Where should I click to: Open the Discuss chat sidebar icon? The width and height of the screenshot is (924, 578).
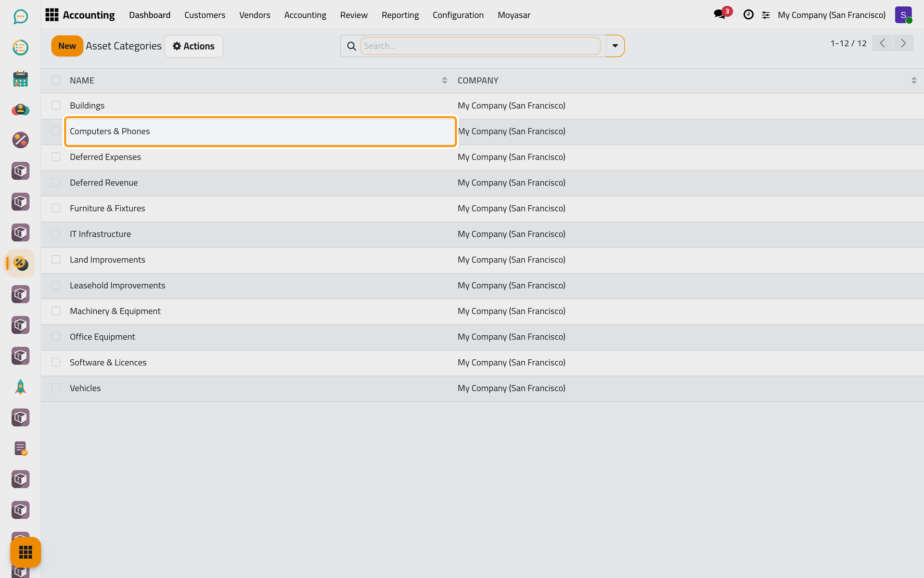click(x=20, y=17)
